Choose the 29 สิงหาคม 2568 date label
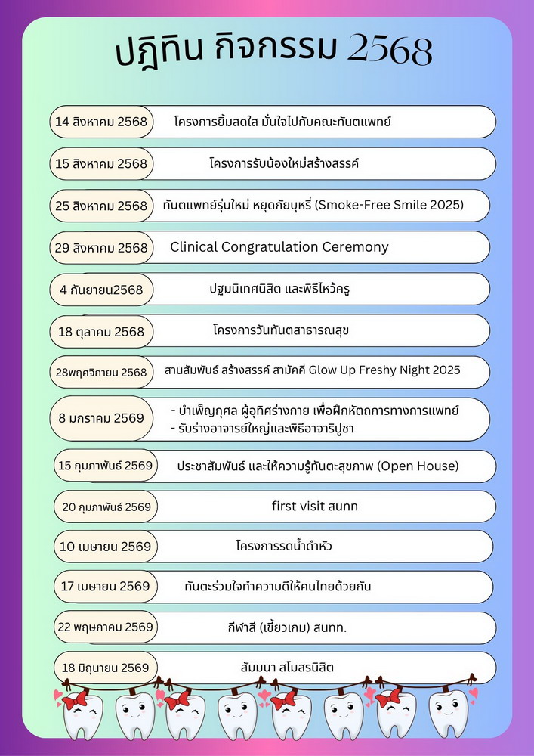534x756 pixels. 101,247
